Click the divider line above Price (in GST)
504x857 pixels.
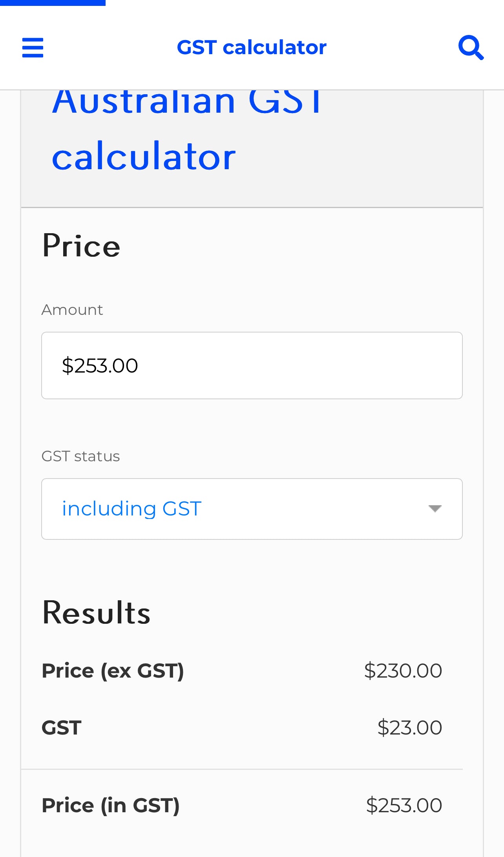[x=242, y=769]
